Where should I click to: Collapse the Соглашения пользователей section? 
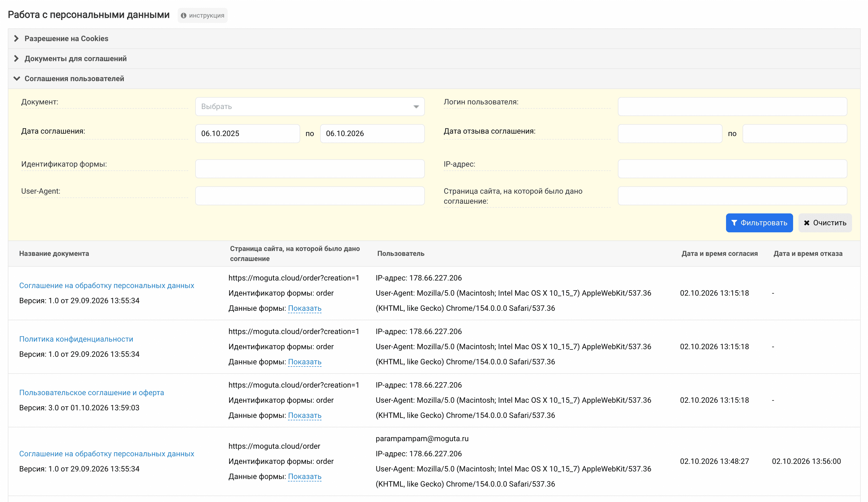point(74,78)
